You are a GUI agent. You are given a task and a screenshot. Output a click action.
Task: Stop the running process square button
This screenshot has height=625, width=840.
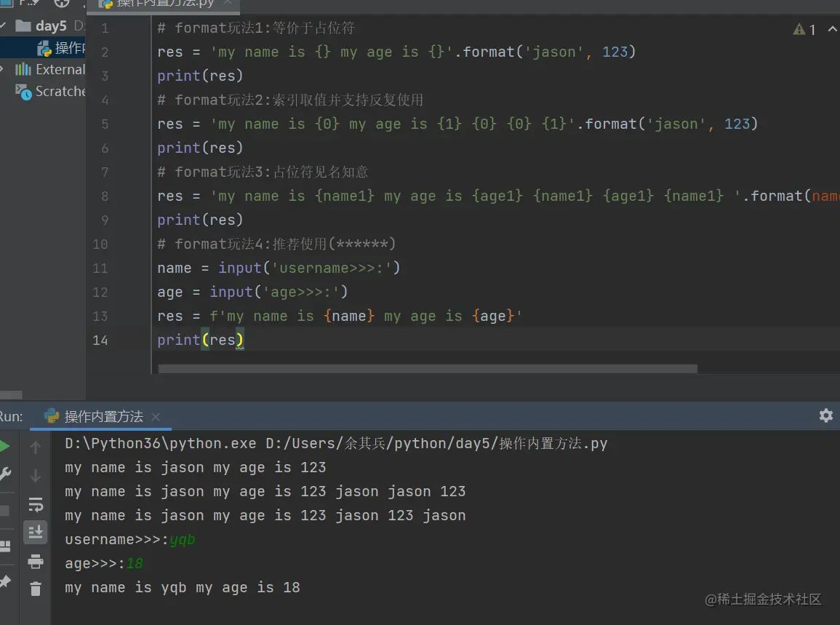[x=4, y=511]
